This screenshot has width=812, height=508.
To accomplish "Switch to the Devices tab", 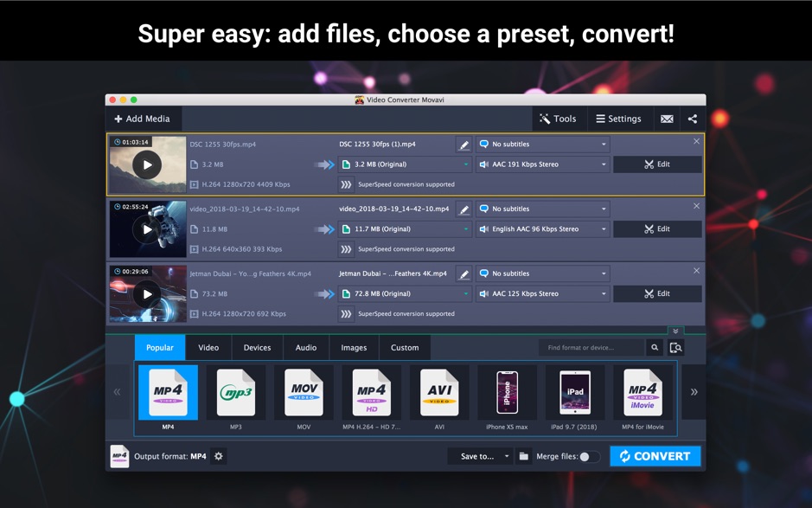I will tap(258, 348).
